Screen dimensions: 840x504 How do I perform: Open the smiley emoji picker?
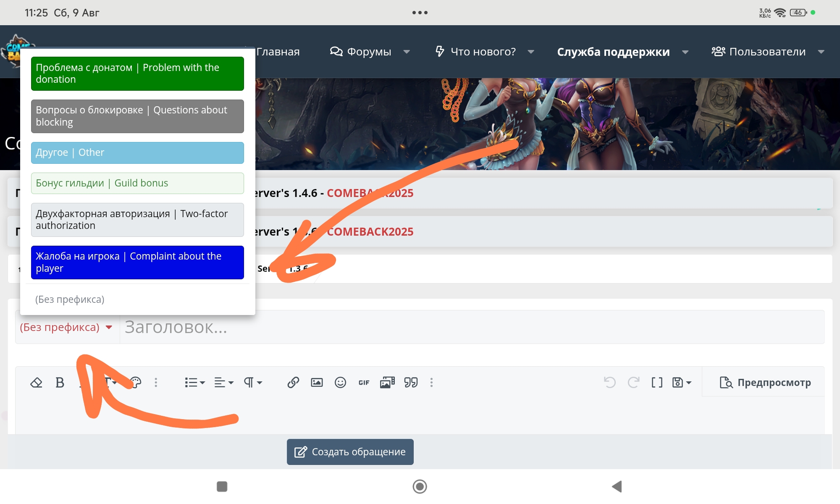(340, 382)
